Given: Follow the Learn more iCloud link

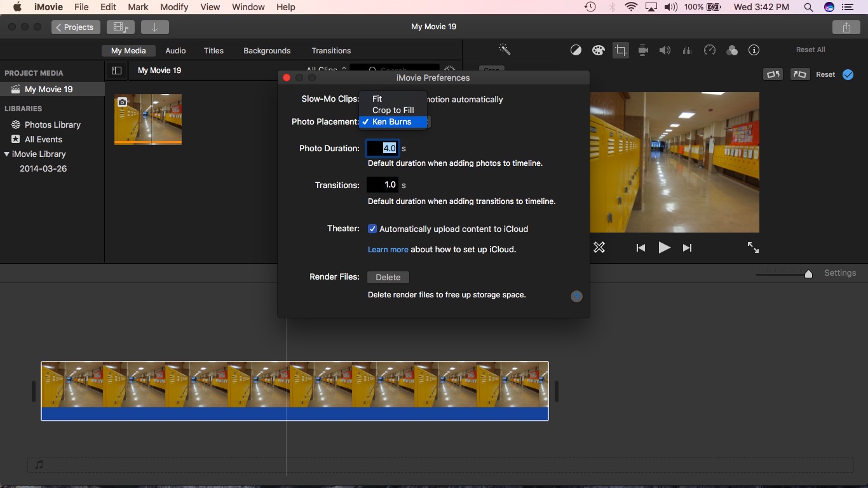Looking at the screenshot, I should point(388,250).
